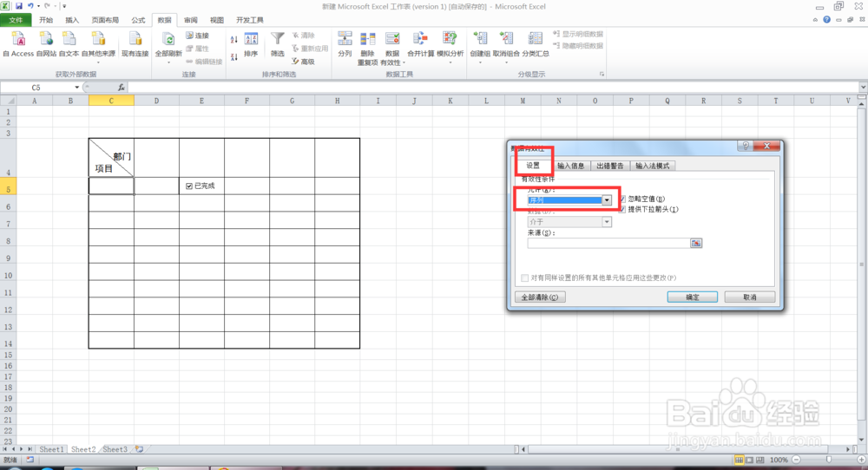The height and width of the screenshot is (470, 868).
Task: Click the zoom slider handle
Action: coord(829,460)
